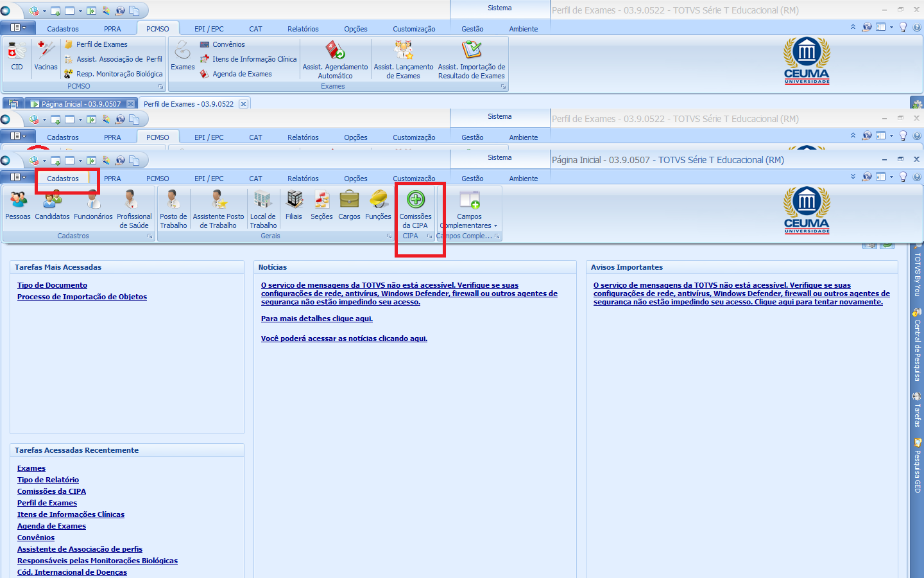This screenshot has height=578, width=924.
Task: Open CAT tab in Perfil de Exames window
Action: pyautogui.click(x=255, y=29)
